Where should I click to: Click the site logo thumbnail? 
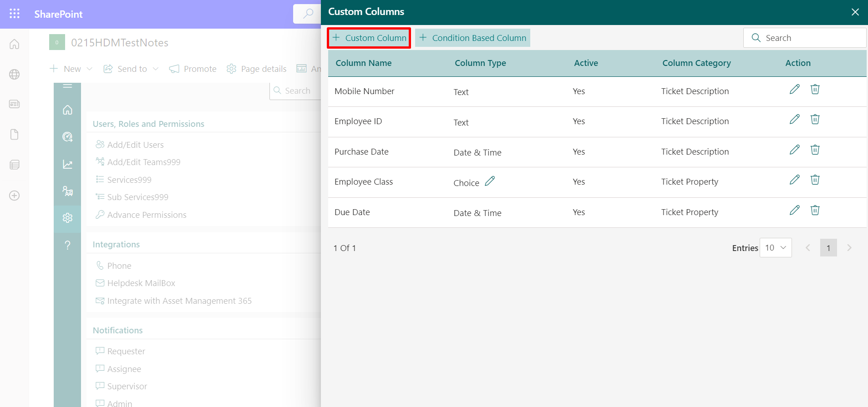[57, 42]
